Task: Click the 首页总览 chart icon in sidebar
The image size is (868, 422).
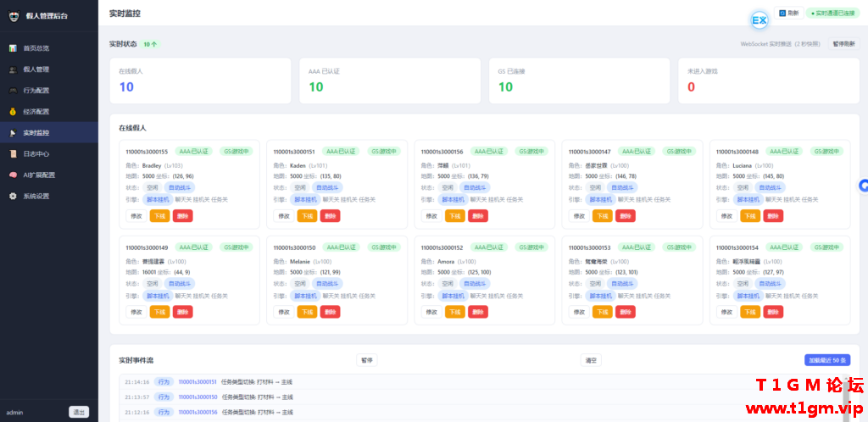Action: pos(13,48)
